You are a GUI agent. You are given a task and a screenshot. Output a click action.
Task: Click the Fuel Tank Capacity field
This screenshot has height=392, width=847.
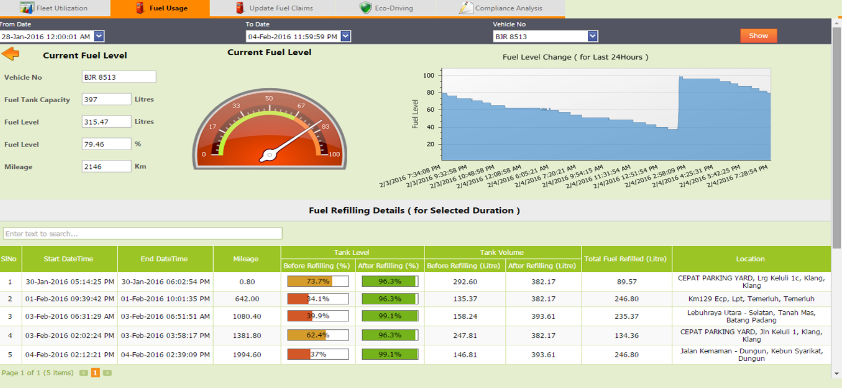click(106, 99)
